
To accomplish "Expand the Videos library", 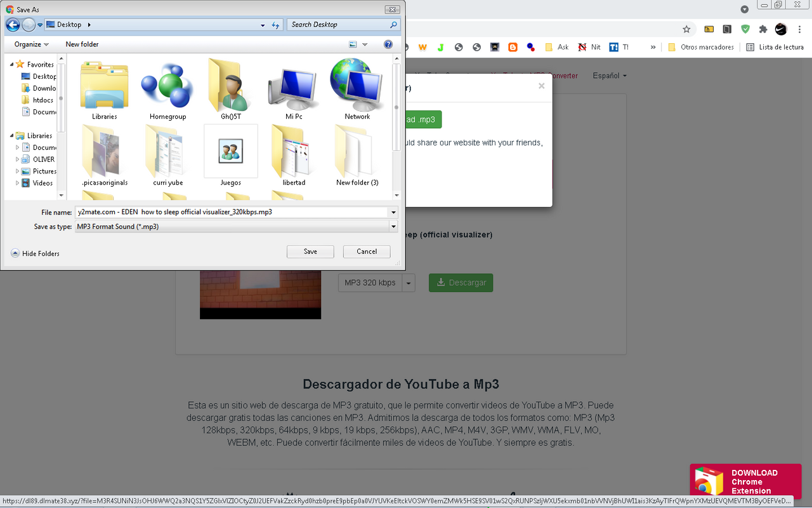I will pyautogui.click(x=18, y=183).
